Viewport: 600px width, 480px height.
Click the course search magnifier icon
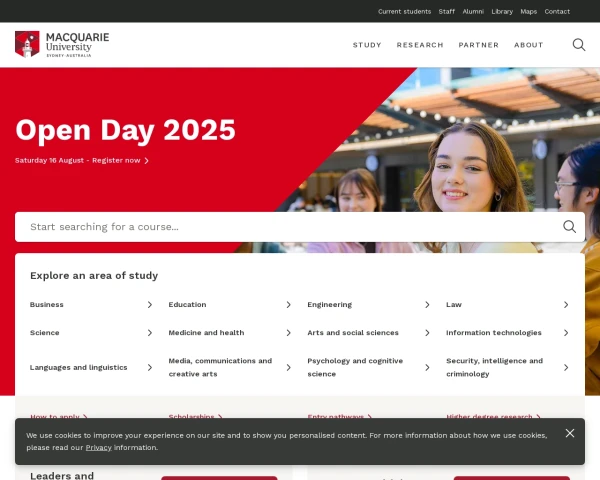(x=569, y=227)
